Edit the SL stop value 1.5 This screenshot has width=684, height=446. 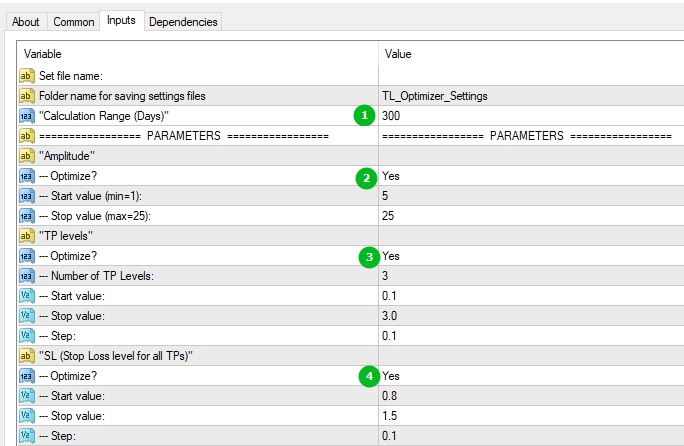[x=531, y=416]
